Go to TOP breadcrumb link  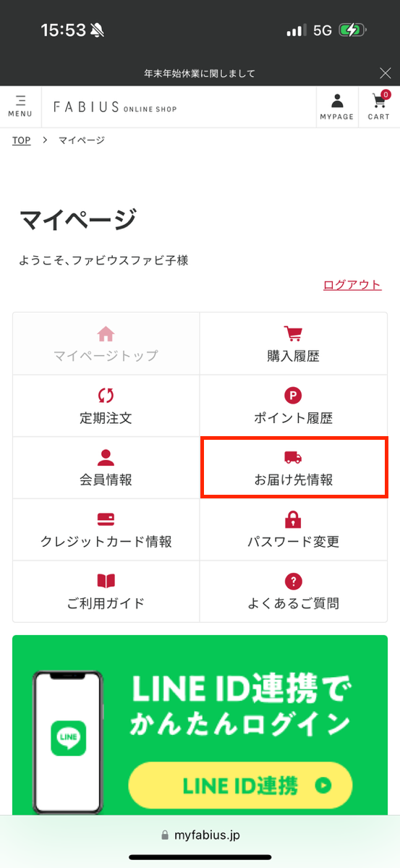click(22, 140)
